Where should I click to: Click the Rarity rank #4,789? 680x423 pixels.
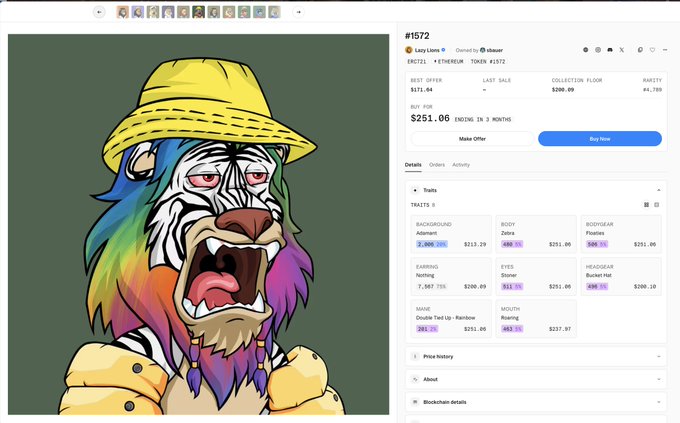pos(652,90)
